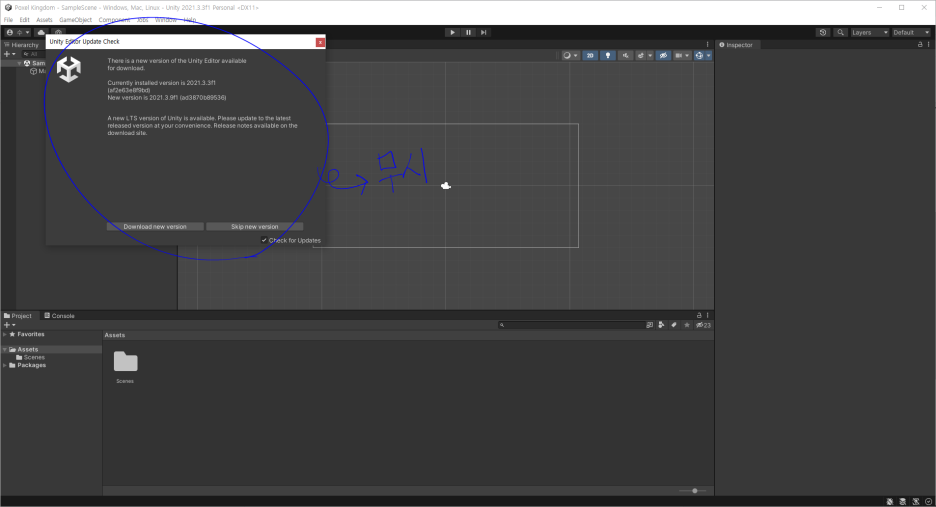Click the Cache server status icon

click(x=903, y=502)
